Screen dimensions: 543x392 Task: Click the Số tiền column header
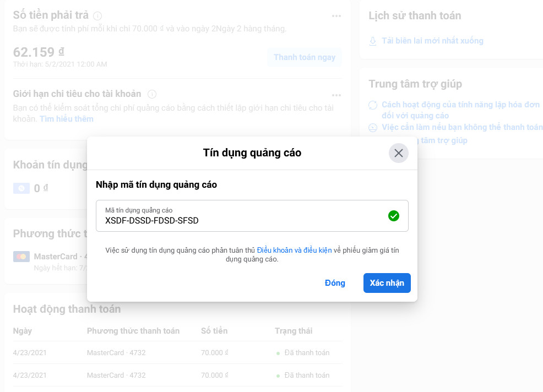[x=214, y=331]
